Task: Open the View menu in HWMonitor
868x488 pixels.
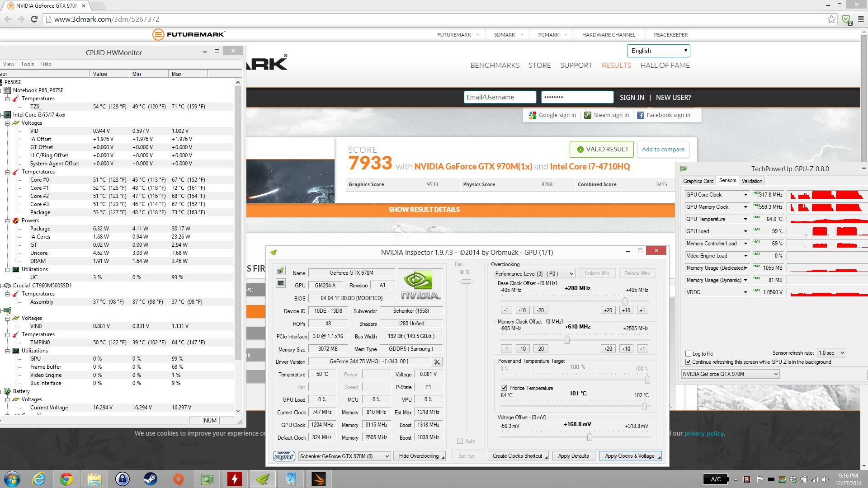Action: coord(9,64)
